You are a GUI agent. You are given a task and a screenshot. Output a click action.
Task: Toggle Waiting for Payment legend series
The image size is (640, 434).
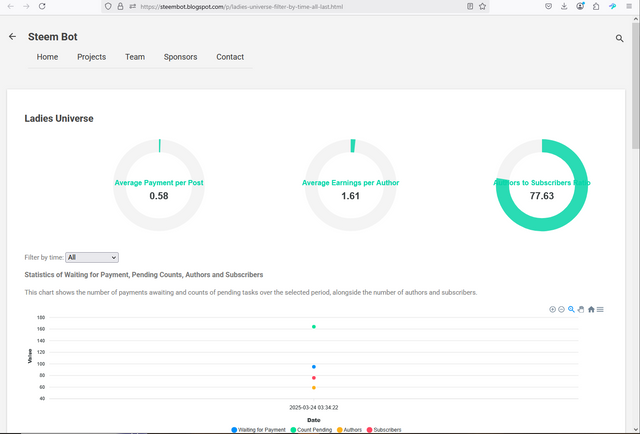tap(258, 430)
